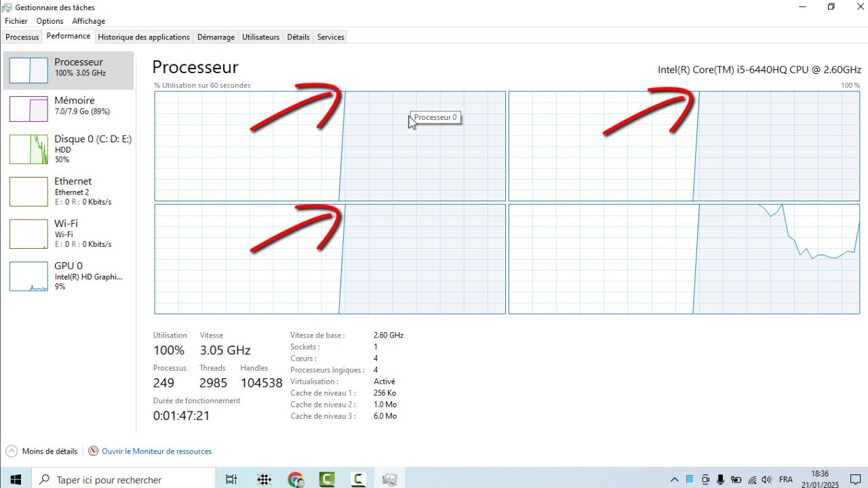This screenshot has width=868, height=488.
Task: Switch to the Démarrage tab
Action: (x=216, y=37)
